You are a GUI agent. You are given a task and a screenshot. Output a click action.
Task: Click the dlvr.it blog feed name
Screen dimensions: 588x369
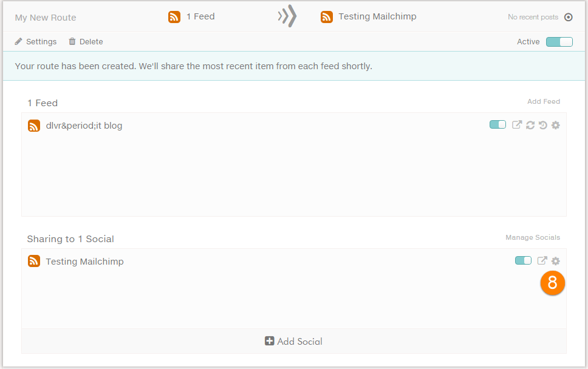pyautogui.click(x=84, y=126)
